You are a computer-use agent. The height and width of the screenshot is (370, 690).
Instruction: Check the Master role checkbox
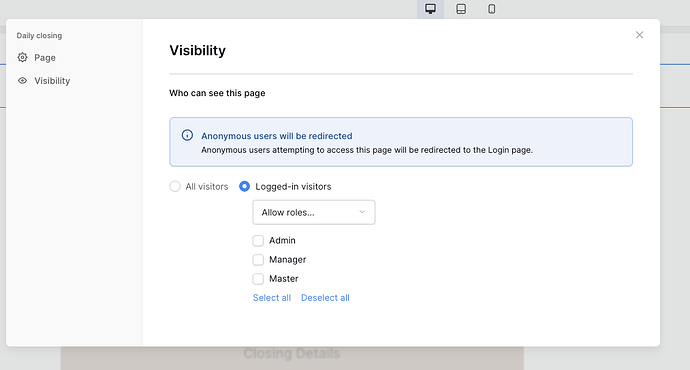[x=258, y=279]
